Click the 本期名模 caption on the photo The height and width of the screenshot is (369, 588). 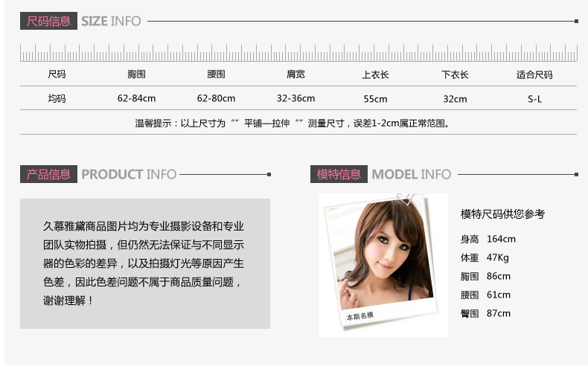click(359, 315)
